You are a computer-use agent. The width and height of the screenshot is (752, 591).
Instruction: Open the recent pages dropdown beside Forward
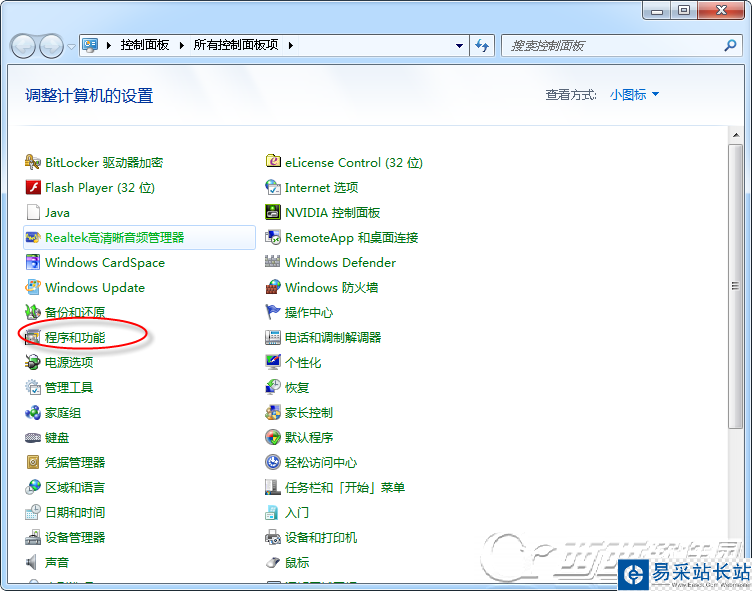71,47
